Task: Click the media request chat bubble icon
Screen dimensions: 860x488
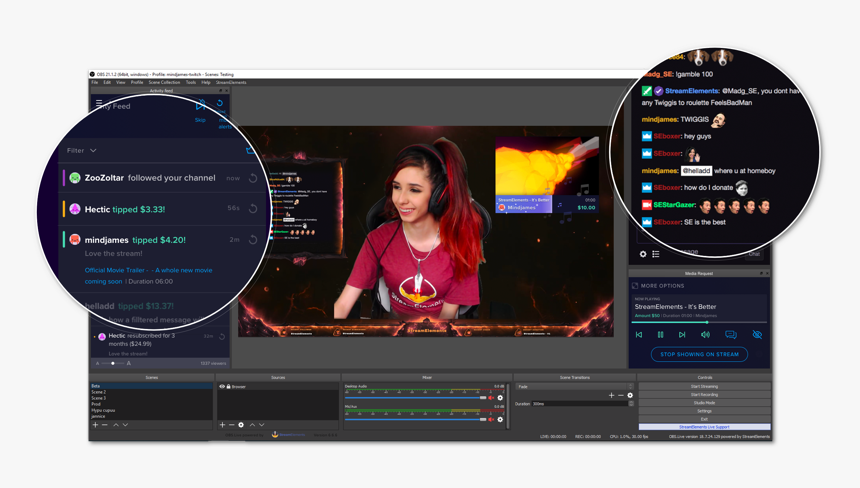Action: pyautogui.click(x=731, y=334)
